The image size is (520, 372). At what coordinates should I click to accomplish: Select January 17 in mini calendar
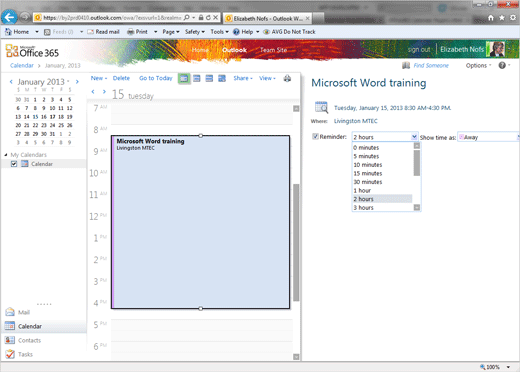[x=52, y=117]
